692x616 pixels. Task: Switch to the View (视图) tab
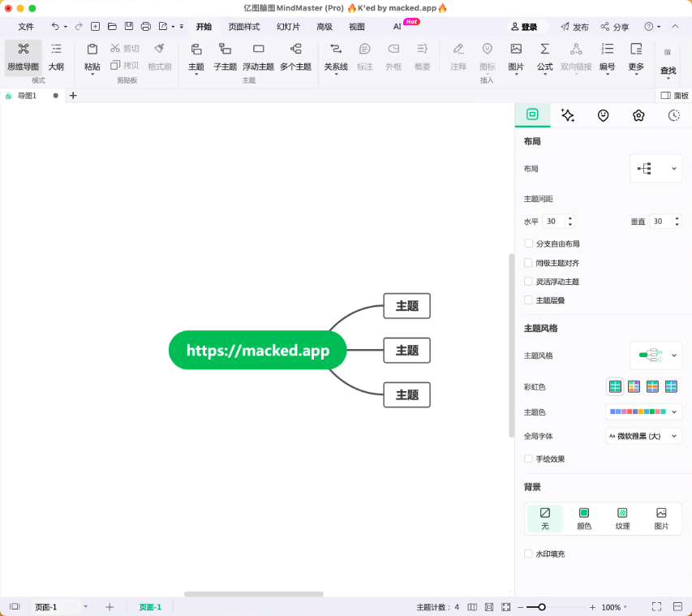[x=357, y=27]
